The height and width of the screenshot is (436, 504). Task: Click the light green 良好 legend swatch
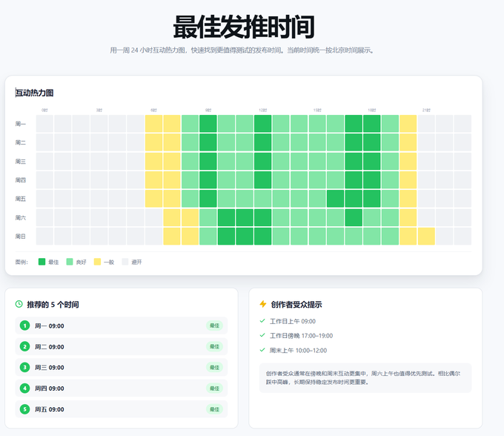click(x=70, y=262)
